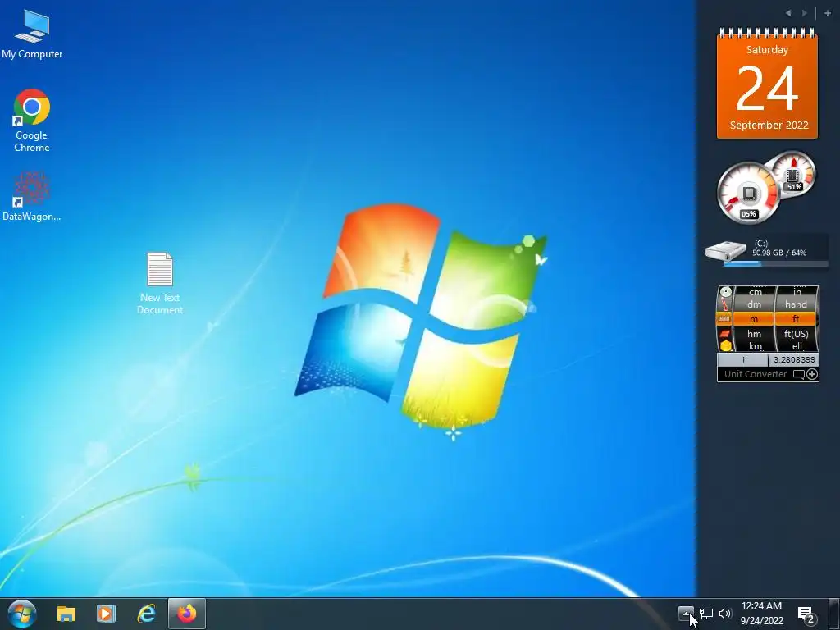This screenshot has width=840, height=630.
Task: Add a gadget with plus icon
Action: 827,13
